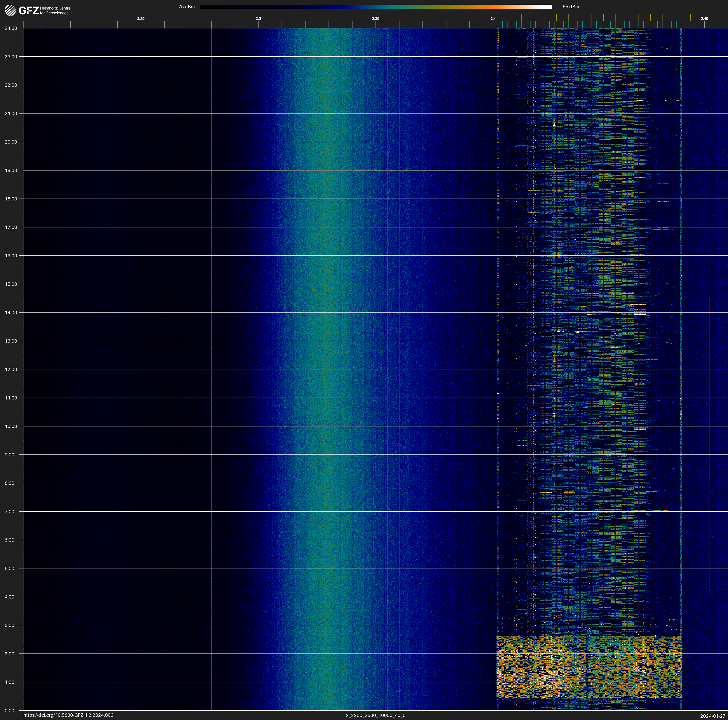This screenshot has height=720, width=728.
Task: Click the 2.4 frequency axis label
Action: [493, 19]
